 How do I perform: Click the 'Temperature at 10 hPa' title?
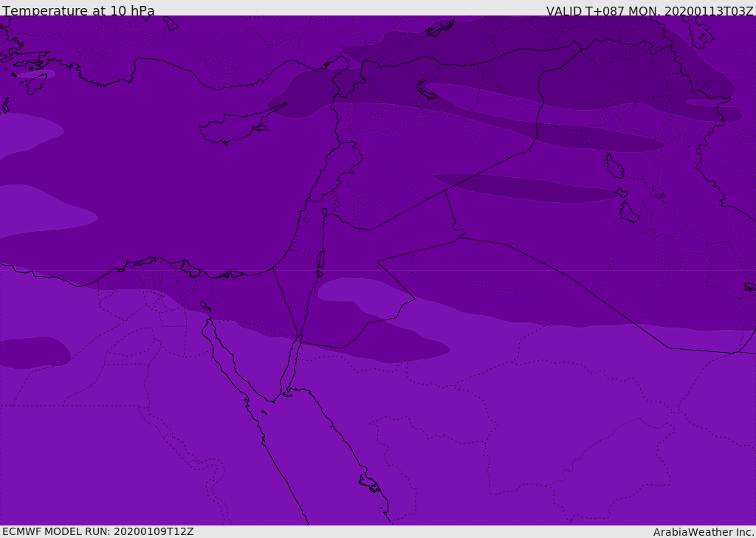coord(78,10)
